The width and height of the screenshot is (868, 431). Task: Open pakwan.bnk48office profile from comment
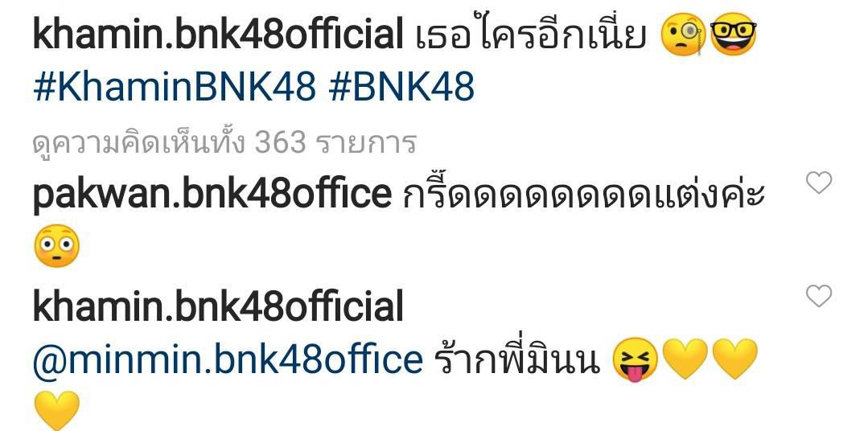(212, 195)
